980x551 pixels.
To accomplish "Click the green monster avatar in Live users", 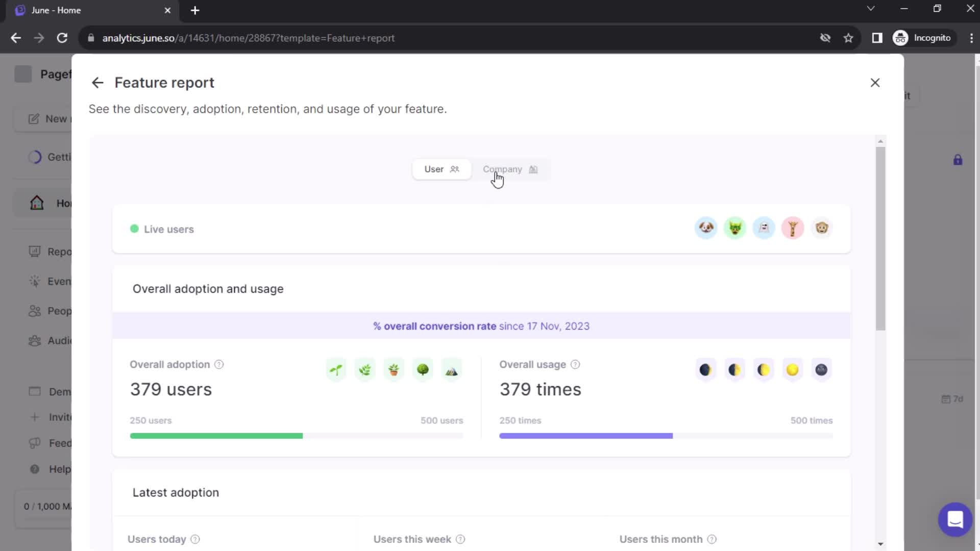I will 735,228.
